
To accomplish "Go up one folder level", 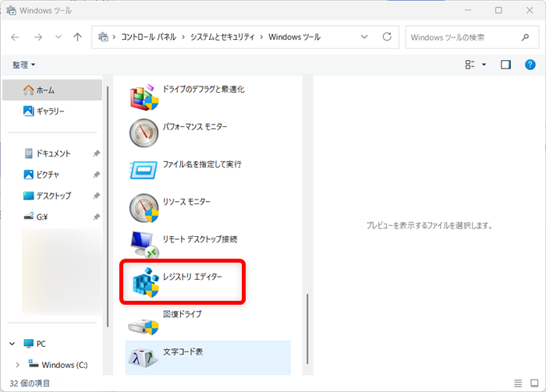I will (78, 37).
